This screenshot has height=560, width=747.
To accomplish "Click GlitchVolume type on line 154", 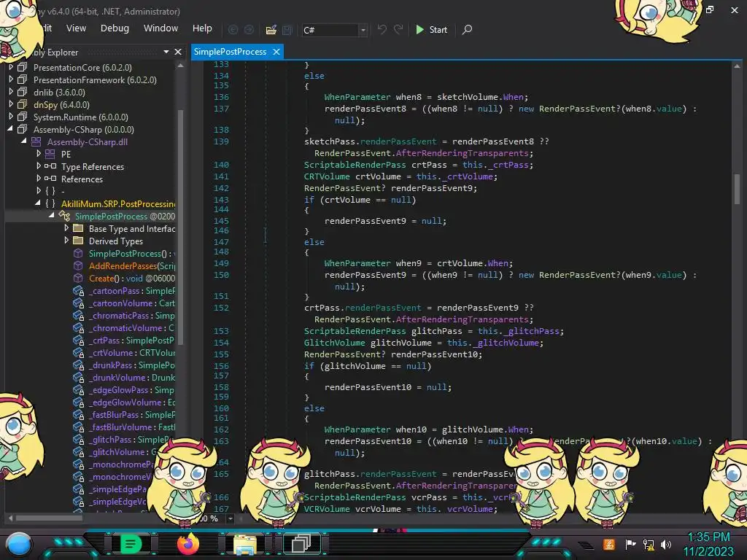I will pyautogui.click(x=334, y=343).
